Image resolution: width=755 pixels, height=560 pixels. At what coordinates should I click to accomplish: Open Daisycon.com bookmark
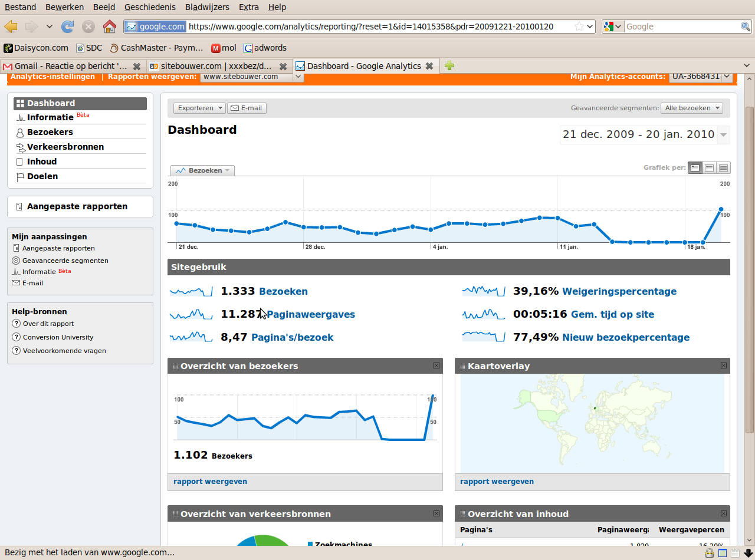[x=36, y=48]
